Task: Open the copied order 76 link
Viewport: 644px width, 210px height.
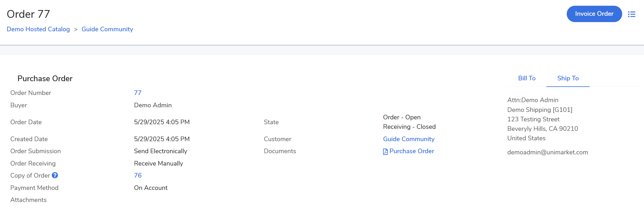Action: click(138, 176)
